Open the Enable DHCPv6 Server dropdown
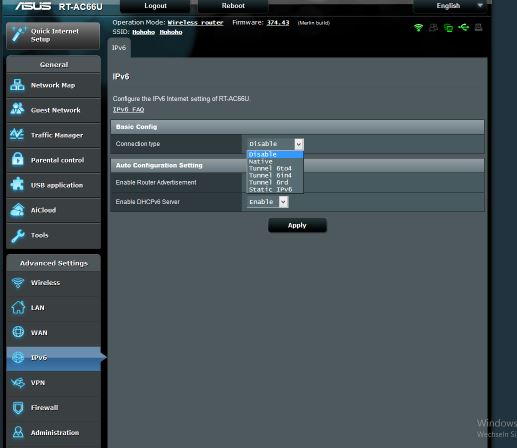This screenshot has height=448, width=517. click(267, 202)
